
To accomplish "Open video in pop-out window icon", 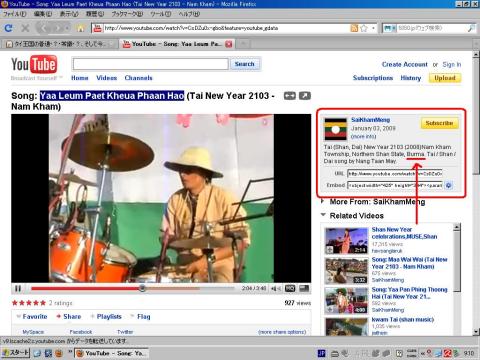I will pos(305,96).
